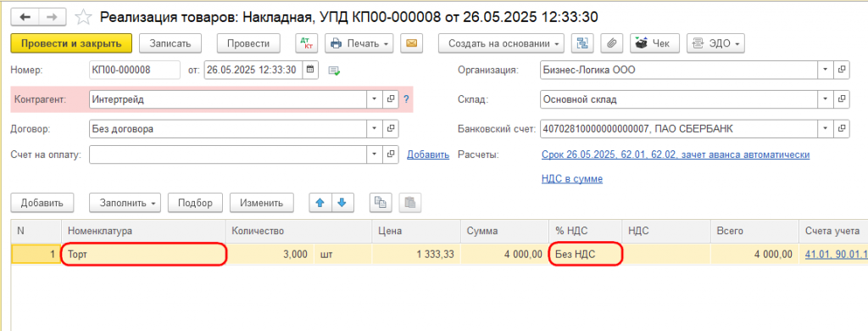Open calendar for document date

[310, 70]
